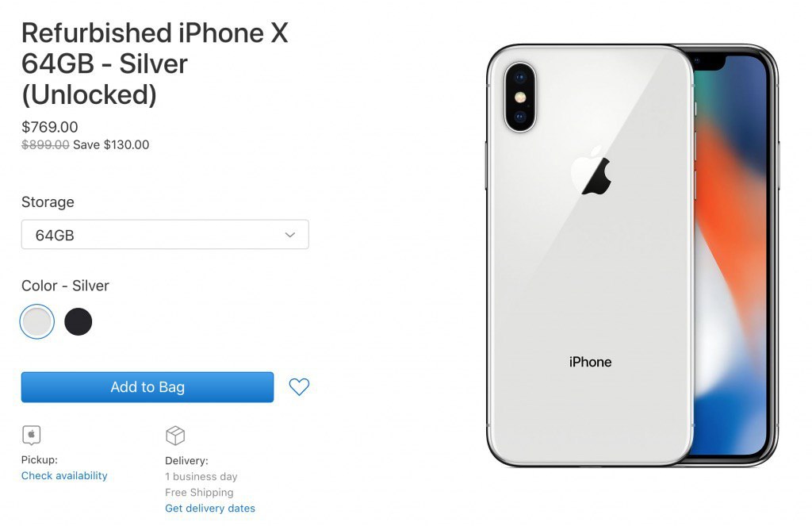The image size is (812, 526).
Task: Open the Get delivery dates link
Action: [209, 509]
